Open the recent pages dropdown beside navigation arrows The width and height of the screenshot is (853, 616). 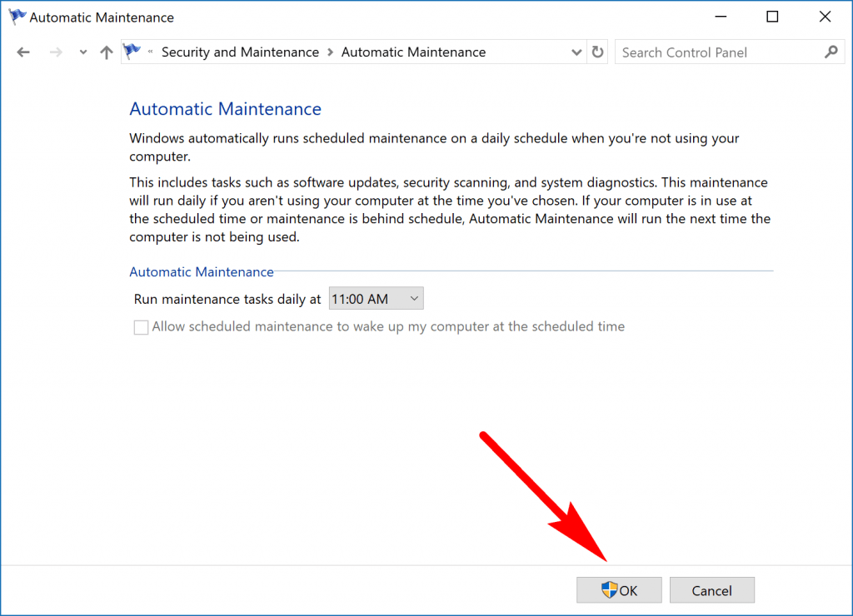(x=82, y=52)
